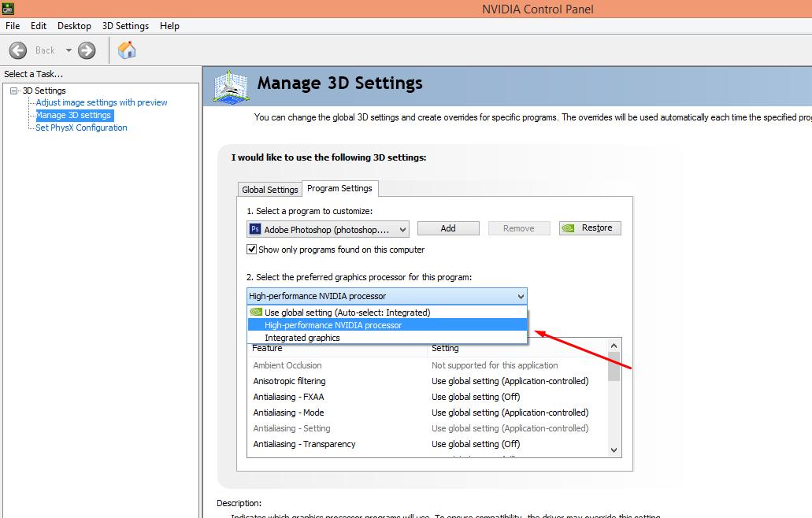Open Adjust image settings with preview
Image resolution: width=812 pixels, height=518 pixels.
[x=102, y=102]
